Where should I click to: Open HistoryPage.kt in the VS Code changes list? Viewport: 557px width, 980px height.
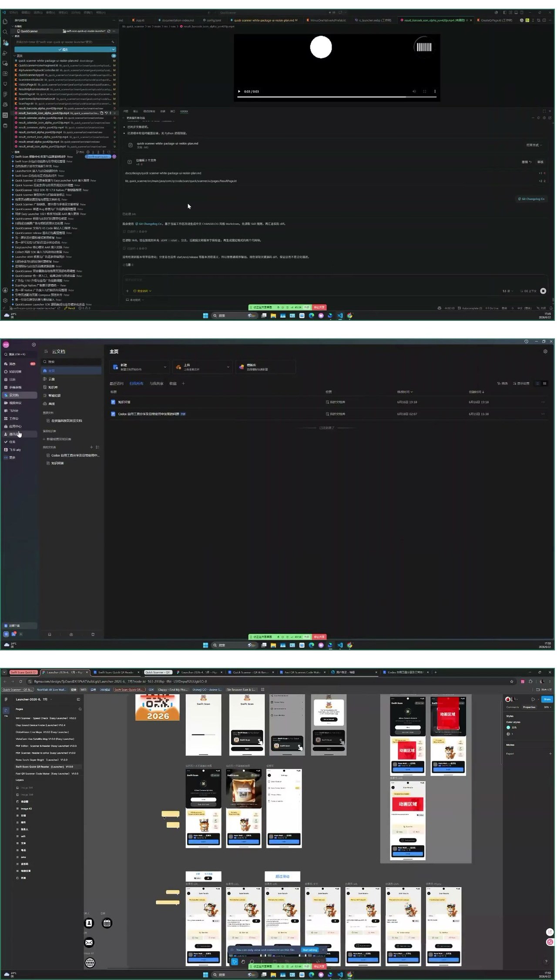[27, 84]
